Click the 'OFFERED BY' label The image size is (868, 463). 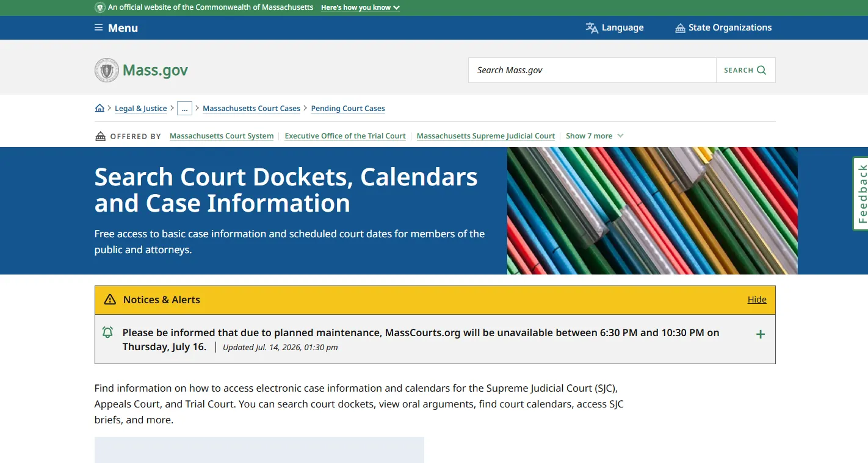tap(136, 137)
